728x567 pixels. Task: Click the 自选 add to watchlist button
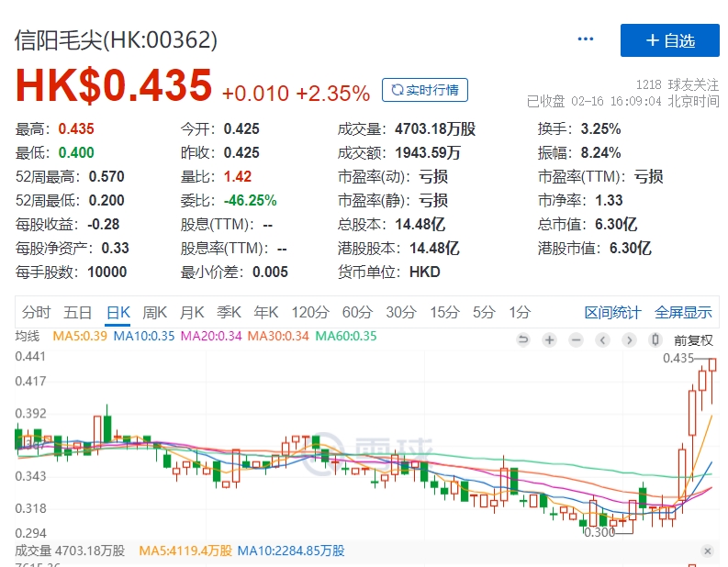click(670, 40)
